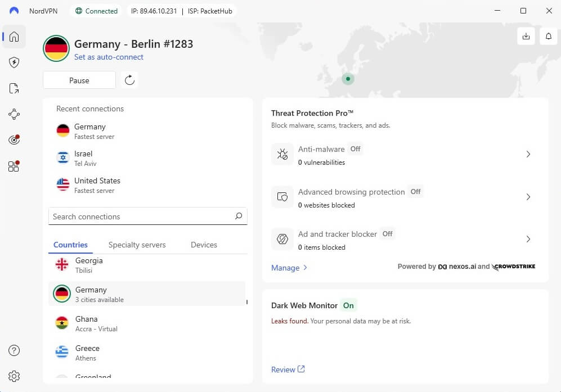Switch to the Specialty servers tab

point(137,245)
